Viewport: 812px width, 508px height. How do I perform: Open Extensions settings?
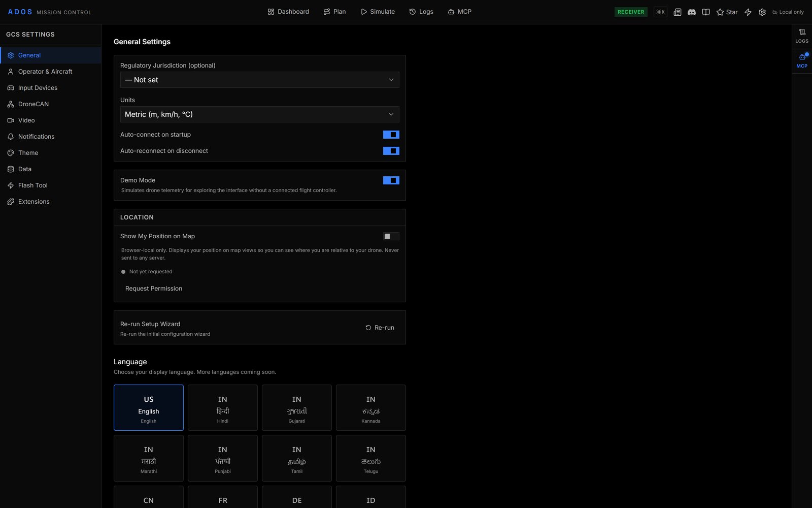point(51,202)
